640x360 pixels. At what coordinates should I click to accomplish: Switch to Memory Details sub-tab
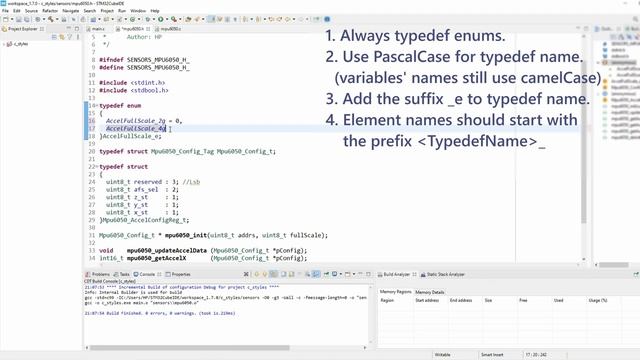click(x=429, y=292)
